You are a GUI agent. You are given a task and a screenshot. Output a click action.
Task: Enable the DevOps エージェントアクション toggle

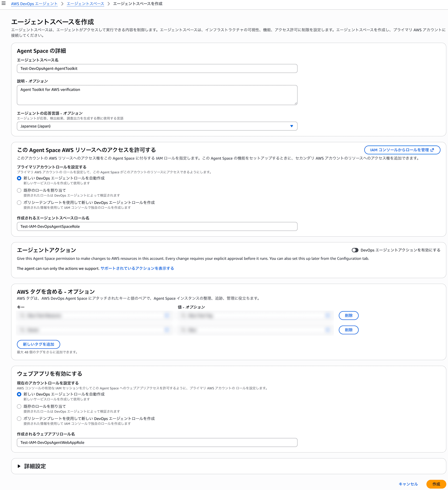point(355,250)
